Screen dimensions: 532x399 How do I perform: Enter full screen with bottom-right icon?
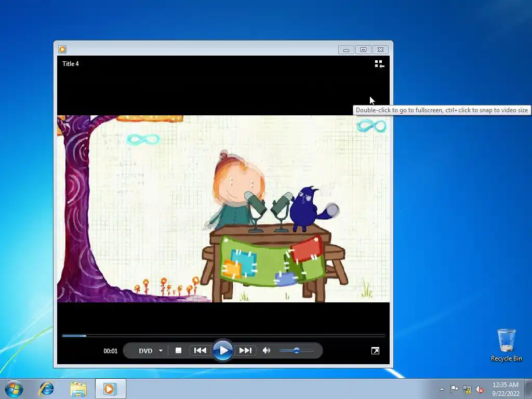coord(375,351)
